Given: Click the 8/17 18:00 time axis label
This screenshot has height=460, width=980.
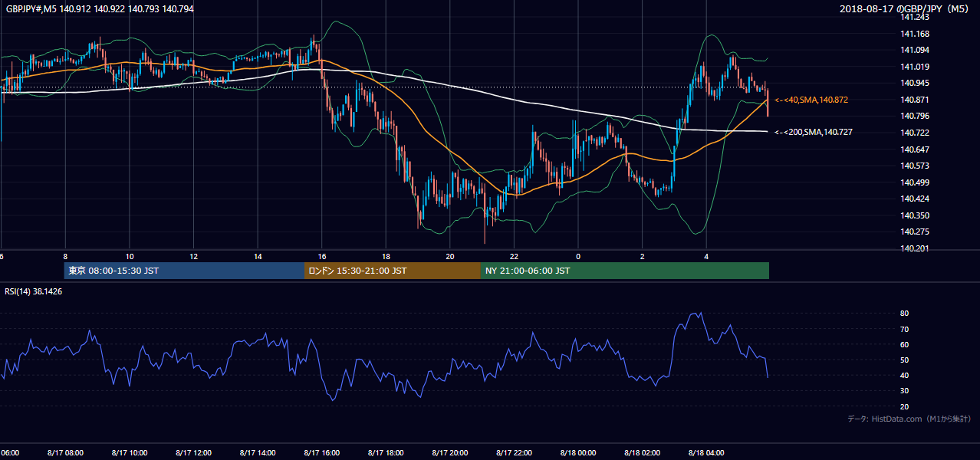Looking at the screenshot, I should click(x=386, y=453).
